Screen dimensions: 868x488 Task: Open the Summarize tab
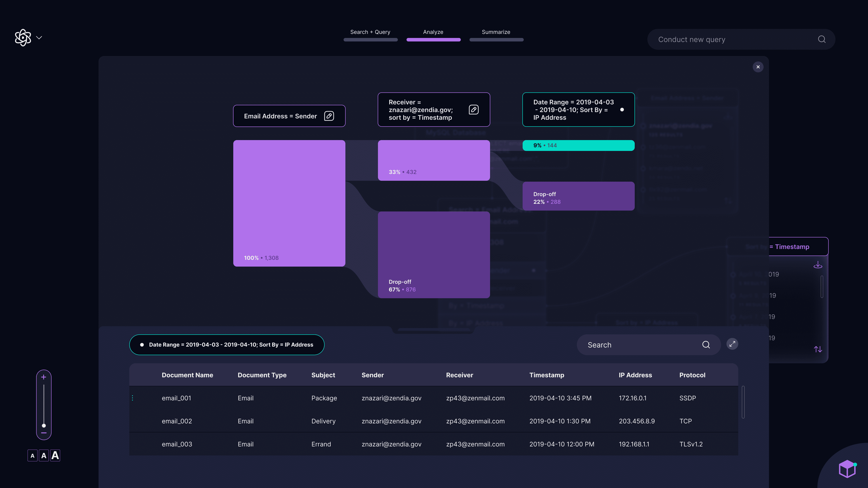pyautogui.click(x=496, y=35)
